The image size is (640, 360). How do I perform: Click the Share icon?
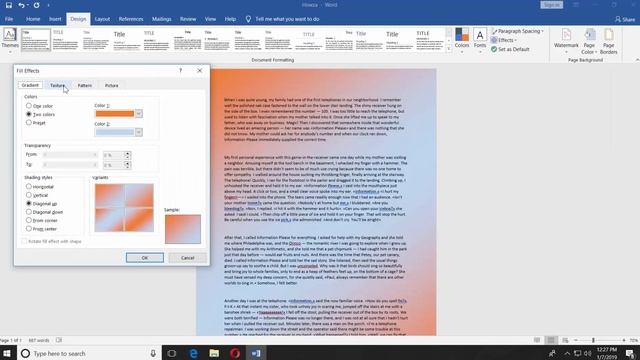point(618,19)
